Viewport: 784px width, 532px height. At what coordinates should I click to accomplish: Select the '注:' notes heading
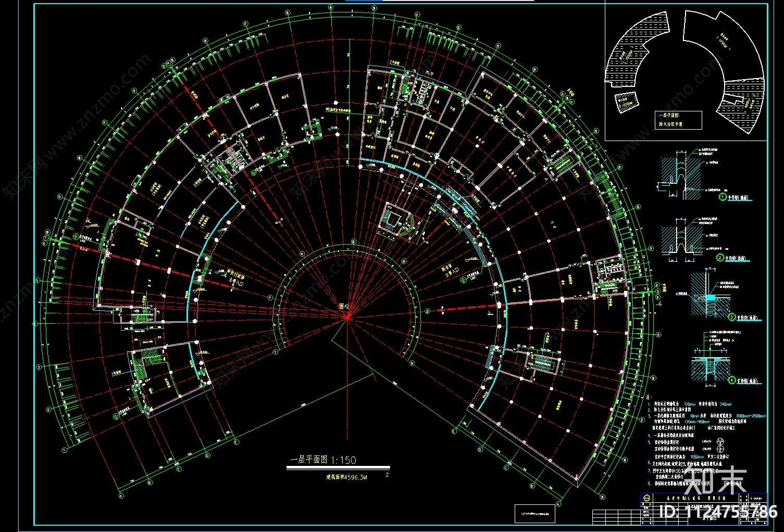[649, 397]
